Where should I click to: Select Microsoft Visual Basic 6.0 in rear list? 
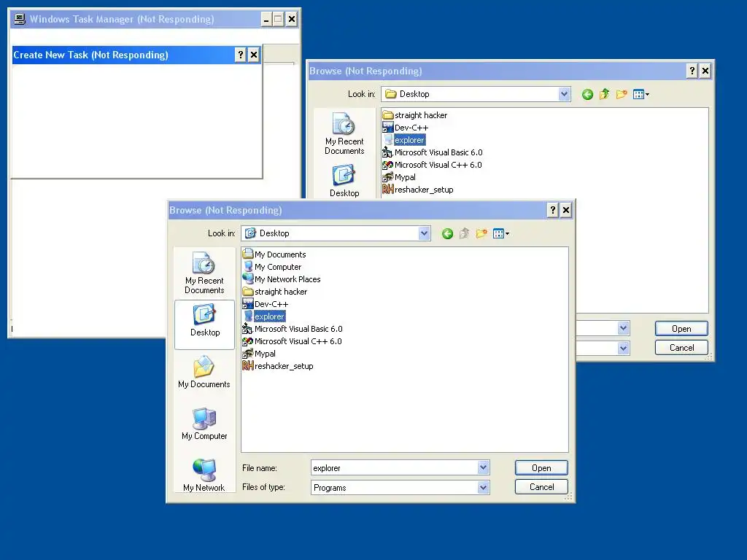pos(433,152)
